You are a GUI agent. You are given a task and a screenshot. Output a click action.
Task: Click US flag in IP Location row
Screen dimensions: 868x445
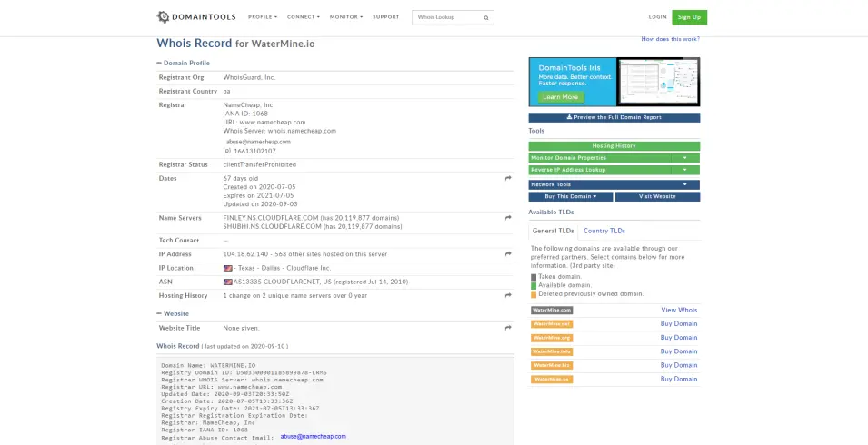(227, 268)
